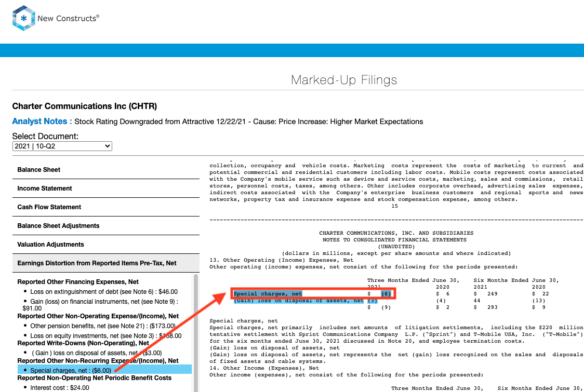Screen dimensions: 584x392
Task: Click the 13. Other Operating (Income) Expenses heading
Action: point(281,260)
